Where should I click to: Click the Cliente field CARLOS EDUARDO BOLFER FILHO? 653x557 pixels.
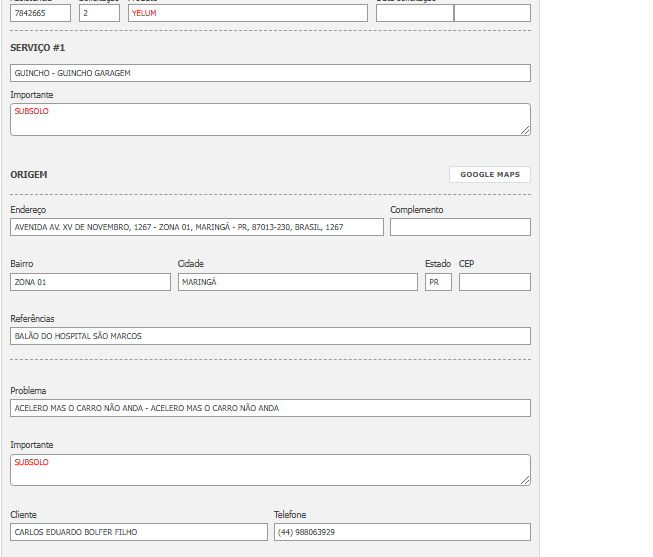click(139, 532)
